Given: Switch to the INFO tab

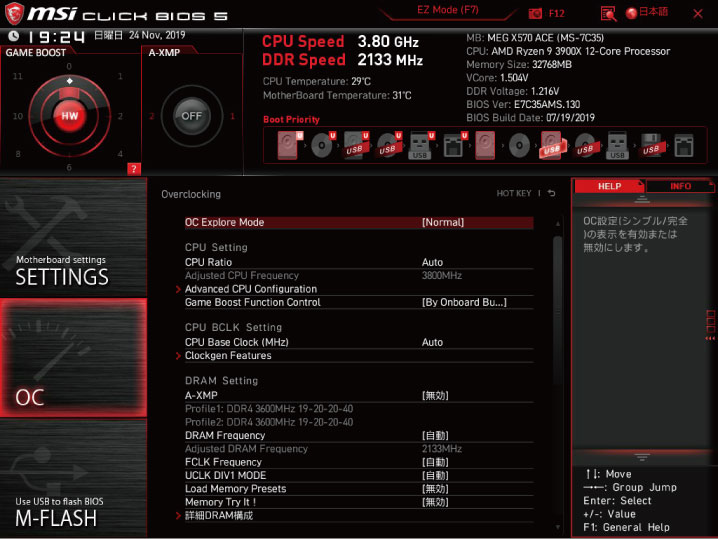Looking at the screenshot, I should coord(680,186).
